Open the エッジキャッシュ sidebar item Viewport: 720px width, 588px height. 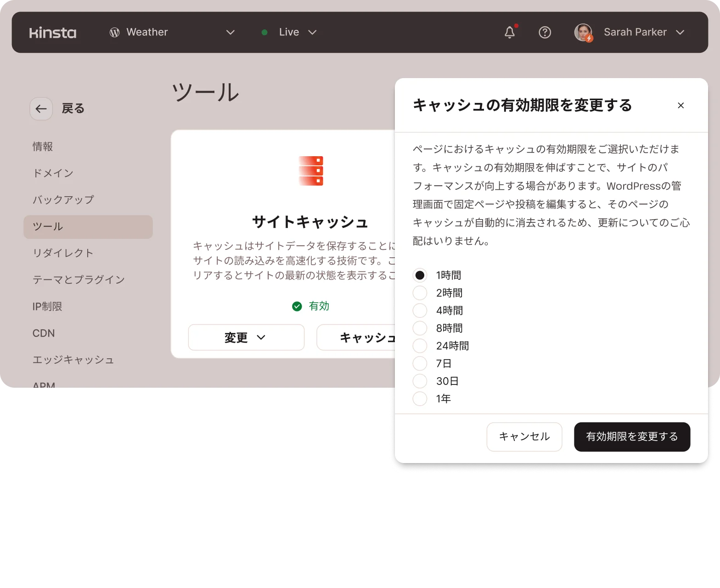(x=73, y=360)
